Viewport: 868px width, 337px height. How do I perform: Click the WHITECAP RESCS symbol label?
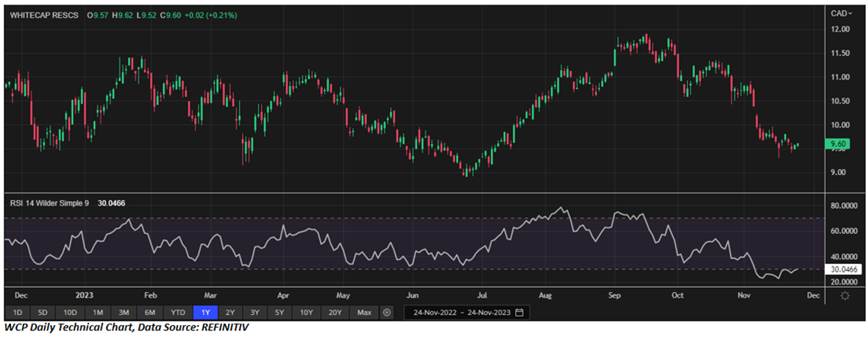43,14
